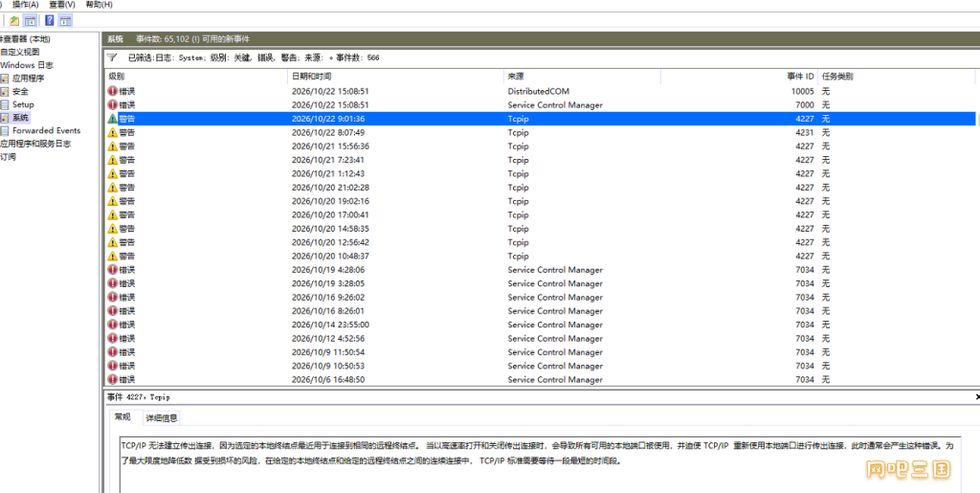Image resolution: width=980 pixels, height=493 pixels.
Task: Close the event details preview pane
Action: (977, 396)
